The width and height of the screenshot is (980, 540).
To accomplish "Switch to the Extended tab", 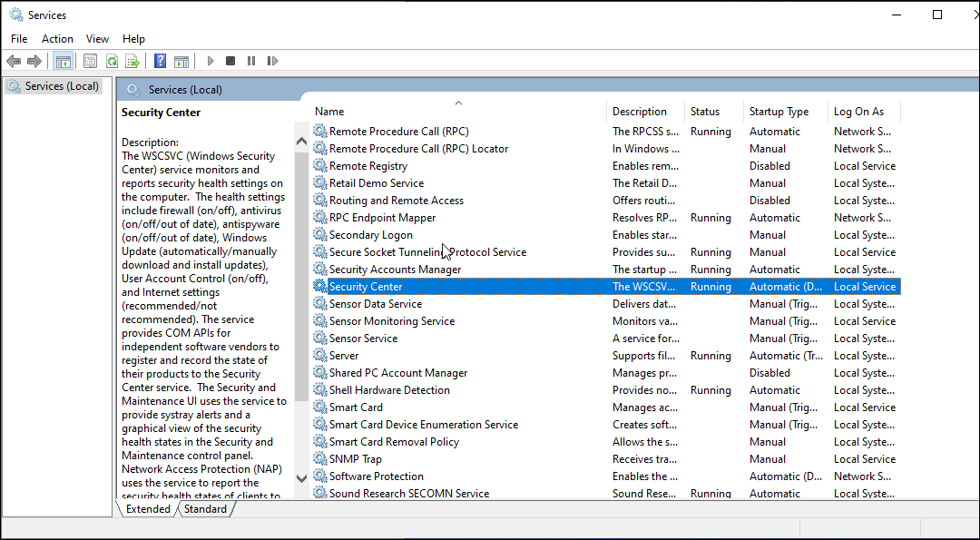I will [146, 509].
